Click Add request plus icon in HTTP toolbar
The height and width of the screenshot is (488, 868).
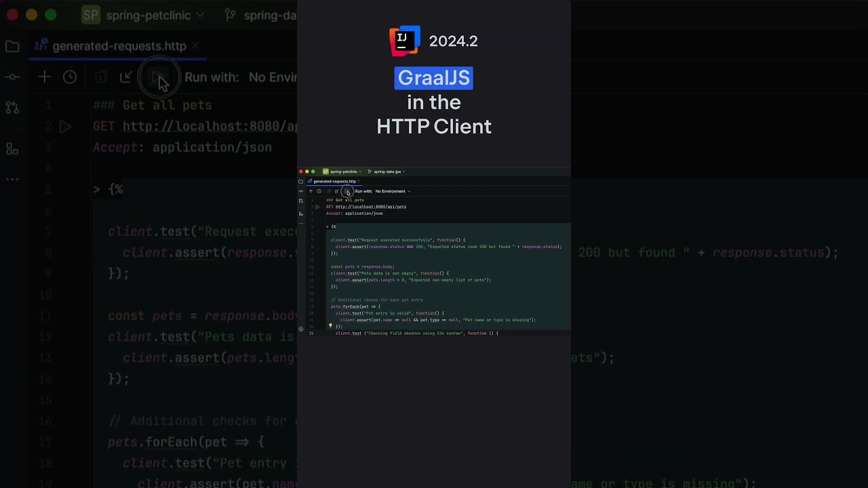click(x=311, y=191)
